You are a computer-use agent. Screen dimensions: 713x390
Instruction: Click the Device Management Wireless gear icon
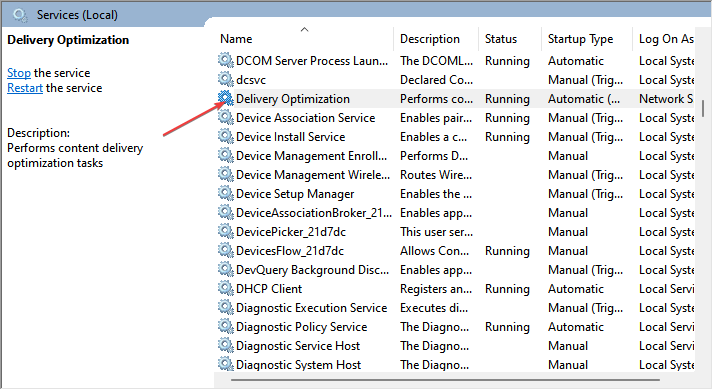(226, 175)
